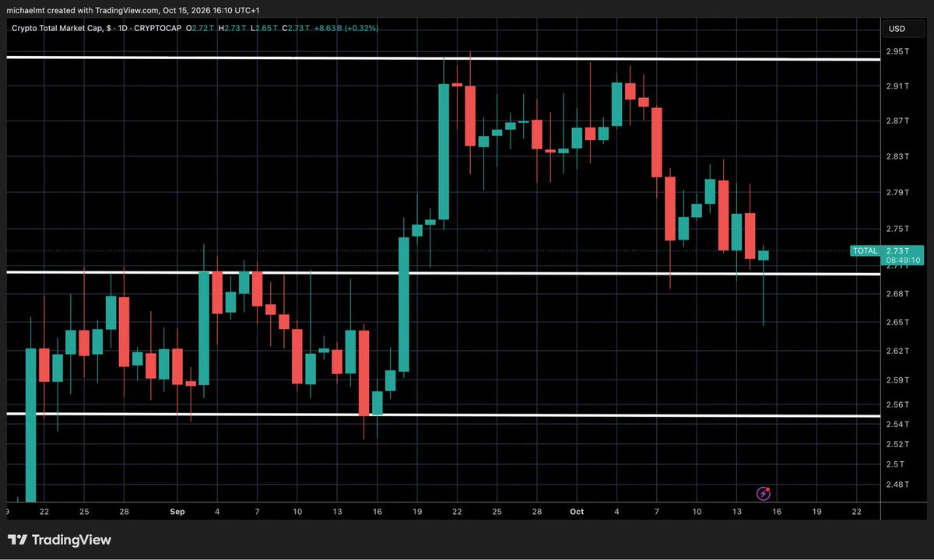The width and height of the screenshot is (934, 560).
Task: Click the TradingView logo
Action: coord(60,540)
